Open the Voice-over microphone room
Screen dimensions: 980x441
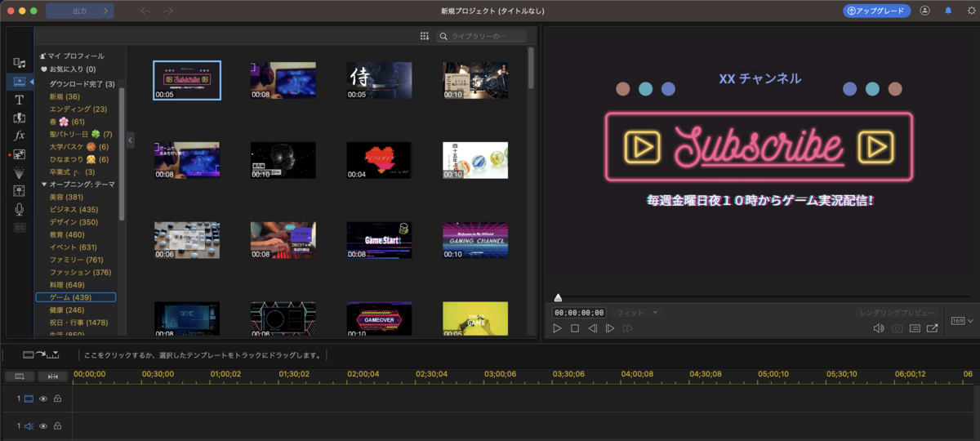(19, 209)
